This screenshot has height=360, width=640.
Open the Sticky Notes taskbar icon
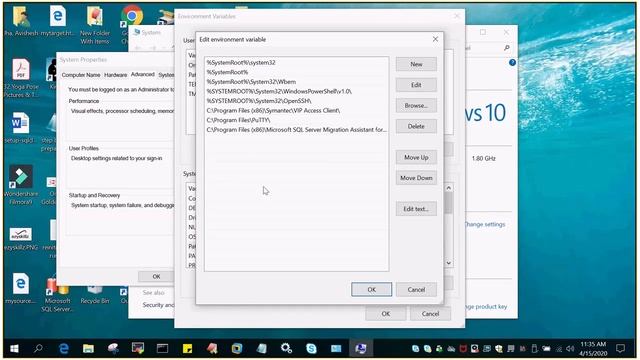tap(187, 349)
